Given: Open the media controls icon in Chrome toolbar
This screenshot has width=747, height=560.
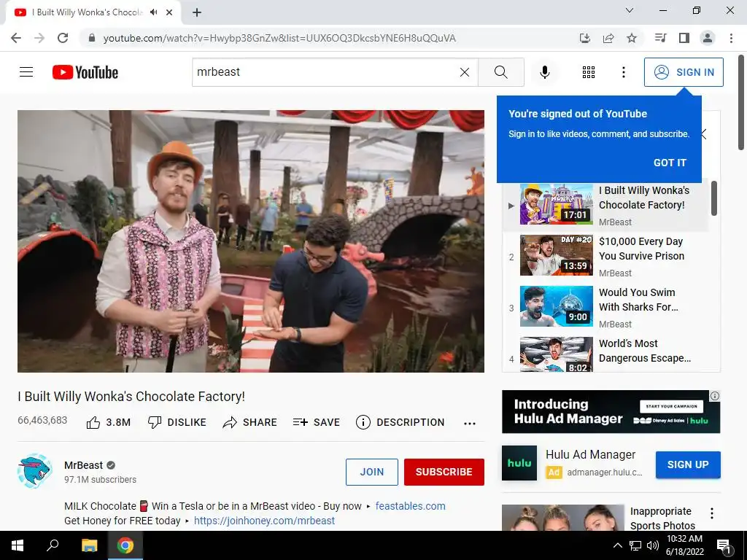Looking at the screenshot, I should click(x=660, y=38).
